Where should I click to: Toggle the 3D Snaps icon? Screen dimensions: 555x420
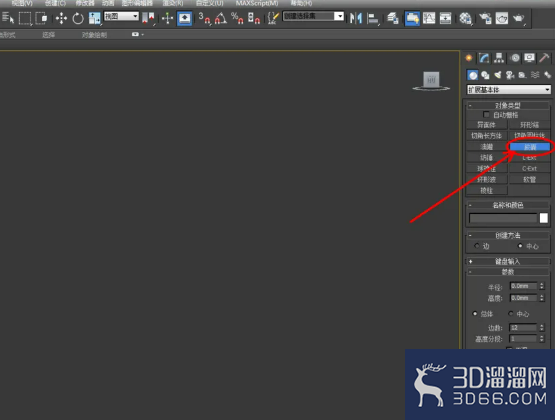point(204,18)
